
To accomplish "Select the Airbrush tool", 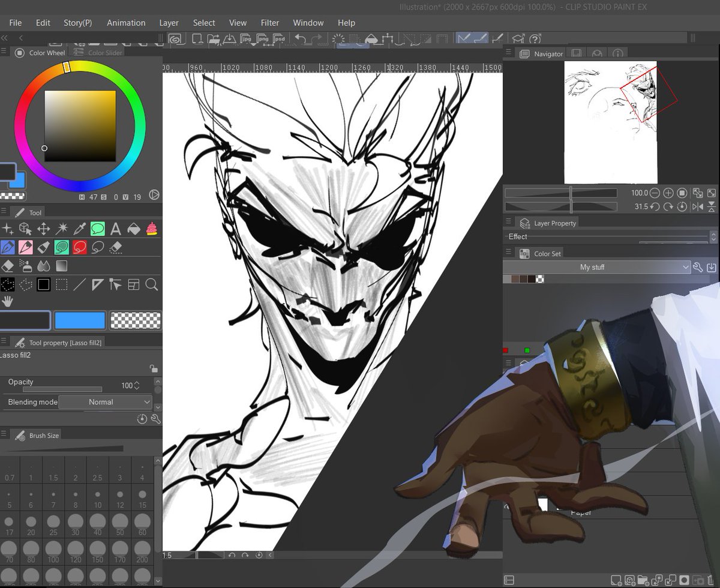I will point(25,266).
